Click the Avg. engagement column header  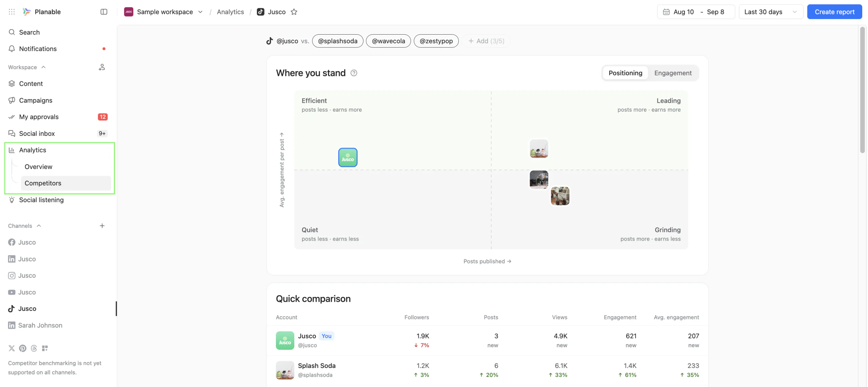tap(676, 317)
